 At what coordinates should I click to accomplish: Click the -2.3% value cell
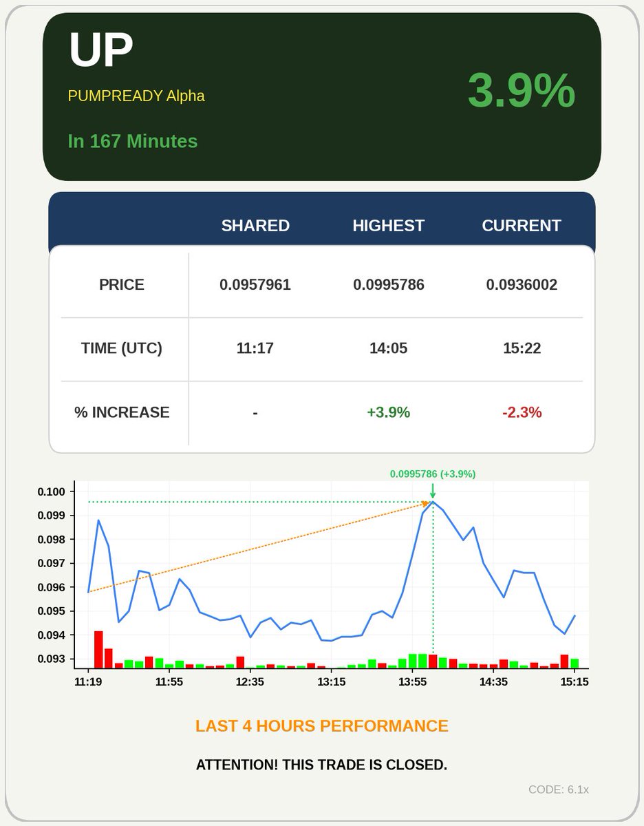point(522,412)
